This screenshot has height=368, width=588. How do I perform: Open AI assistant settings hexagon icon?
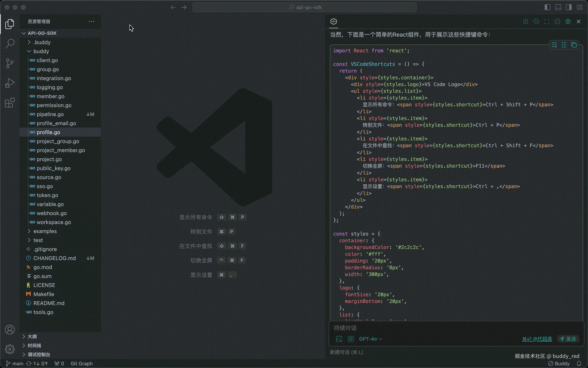point(568,21)
